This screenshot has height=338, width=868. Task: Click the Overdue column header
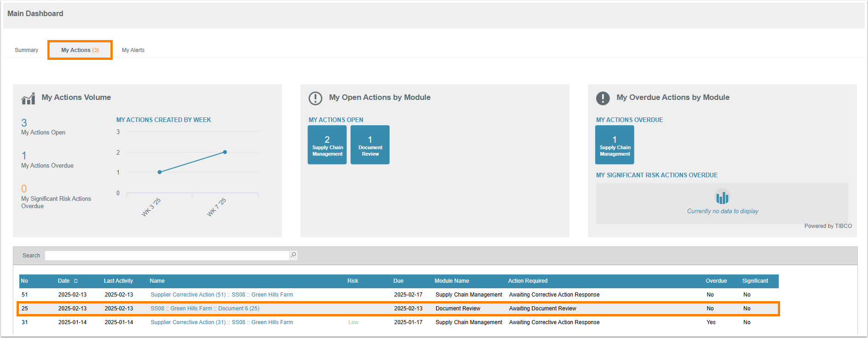pos(716,281)
